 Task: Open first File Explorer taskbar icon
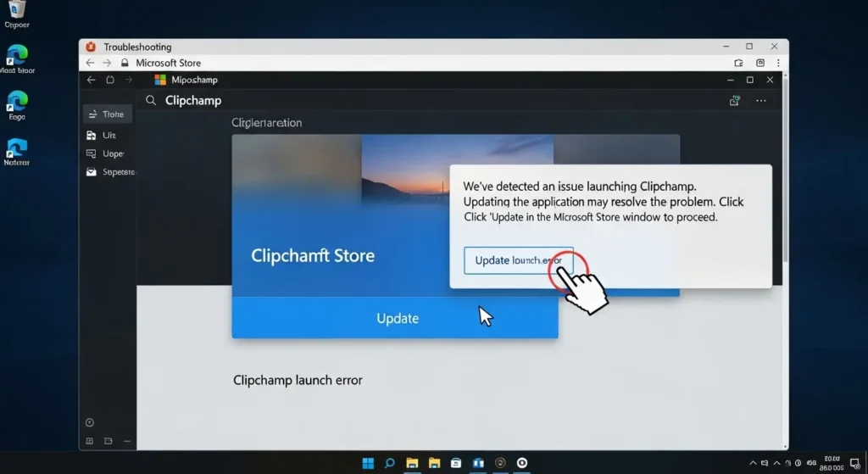[x=412, y=463]
